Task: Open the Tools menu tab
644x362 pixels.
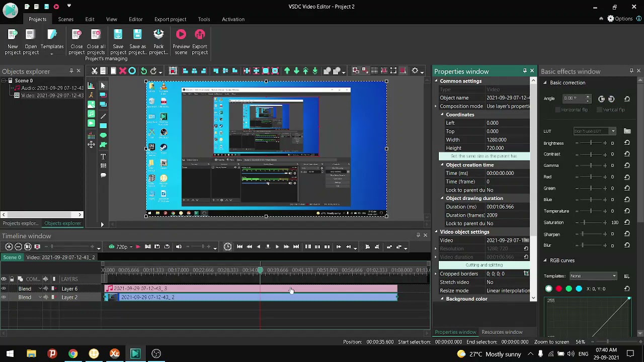Action: pyautogui.click(x=204, y=19)
